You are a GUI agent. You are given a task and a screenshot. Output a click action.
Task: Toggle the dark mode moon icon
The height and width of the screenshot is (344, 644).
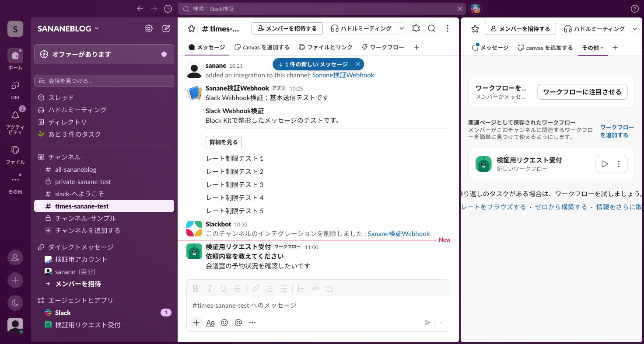[x=15, y=303]
